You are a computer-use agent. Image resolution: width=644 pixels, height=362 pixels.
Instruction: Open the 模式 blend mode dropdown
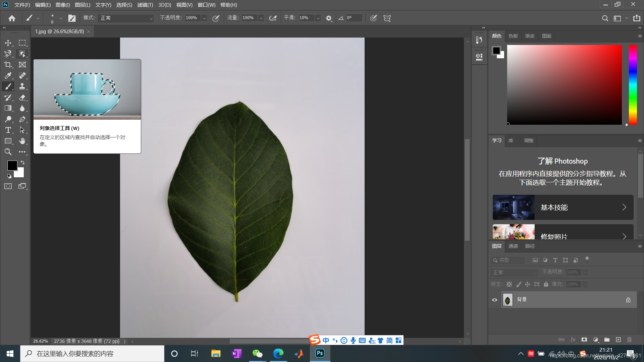click(126, 18)
